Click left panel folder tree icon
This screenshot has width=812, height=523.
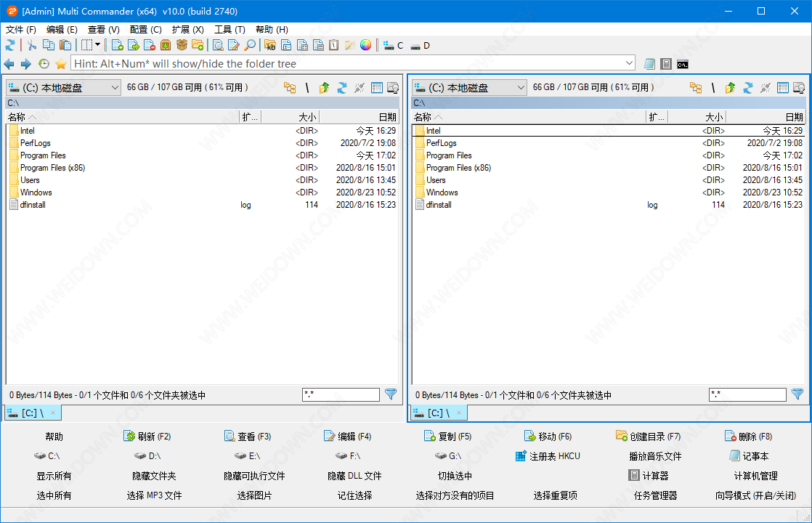click(290, 88)
